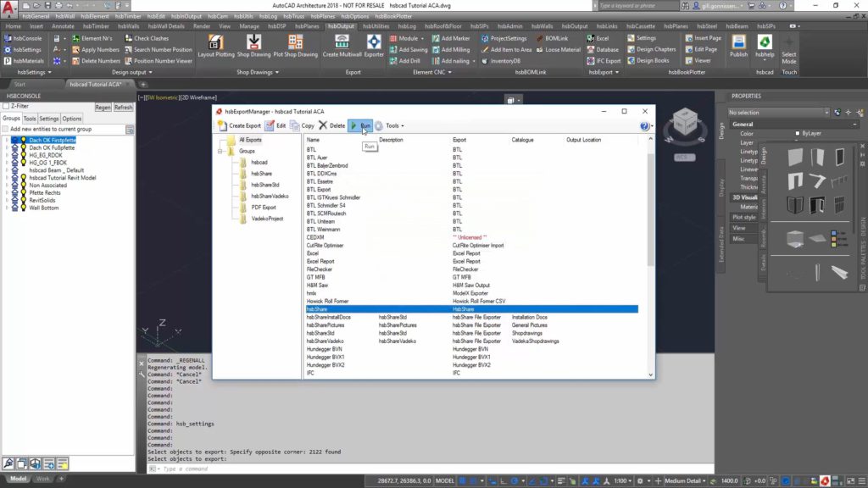Expand Element CNC panel dropdown

tap(432, 73)
